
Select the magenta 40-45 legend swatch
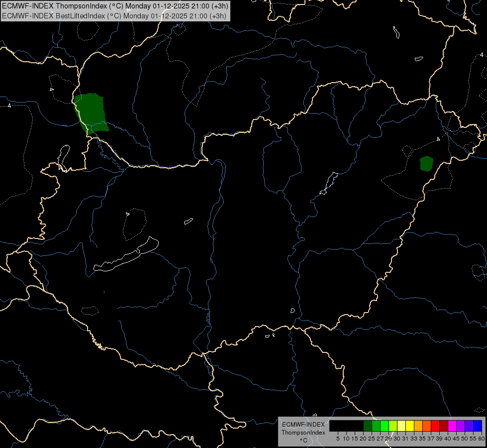(452, 426)
